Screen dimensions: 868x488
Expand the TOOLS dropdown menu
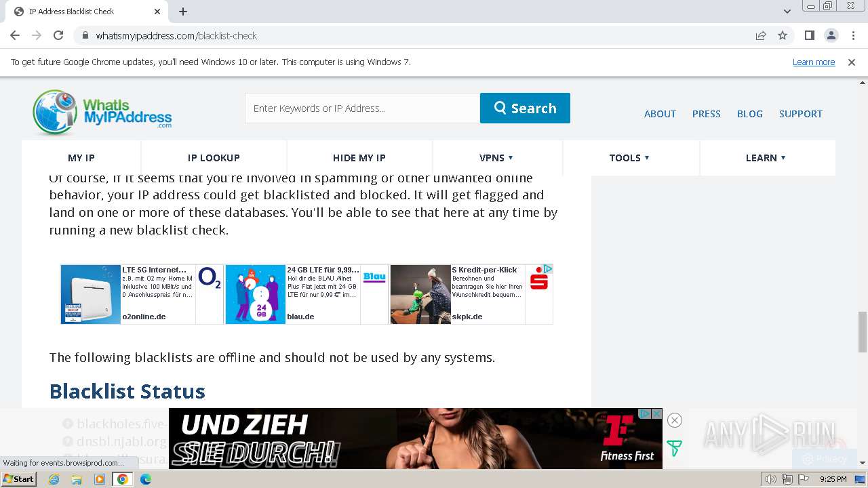[629, 158]
